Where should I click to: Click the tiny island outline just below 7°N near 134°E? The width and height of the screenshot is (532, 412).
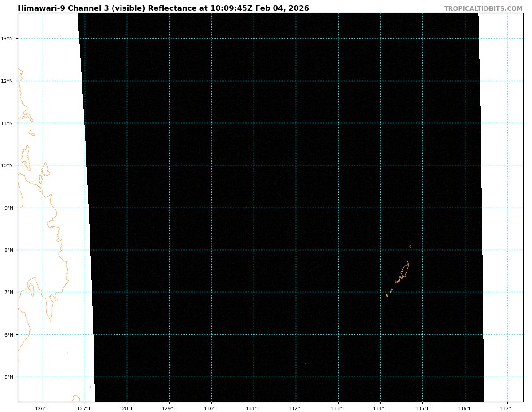387,296
